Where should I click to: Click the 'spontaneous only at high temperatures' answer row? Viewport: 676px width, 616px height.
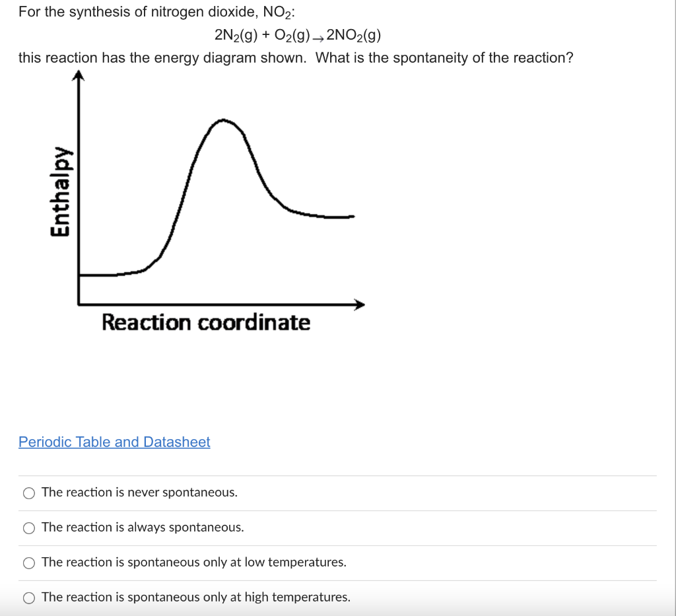195,597
